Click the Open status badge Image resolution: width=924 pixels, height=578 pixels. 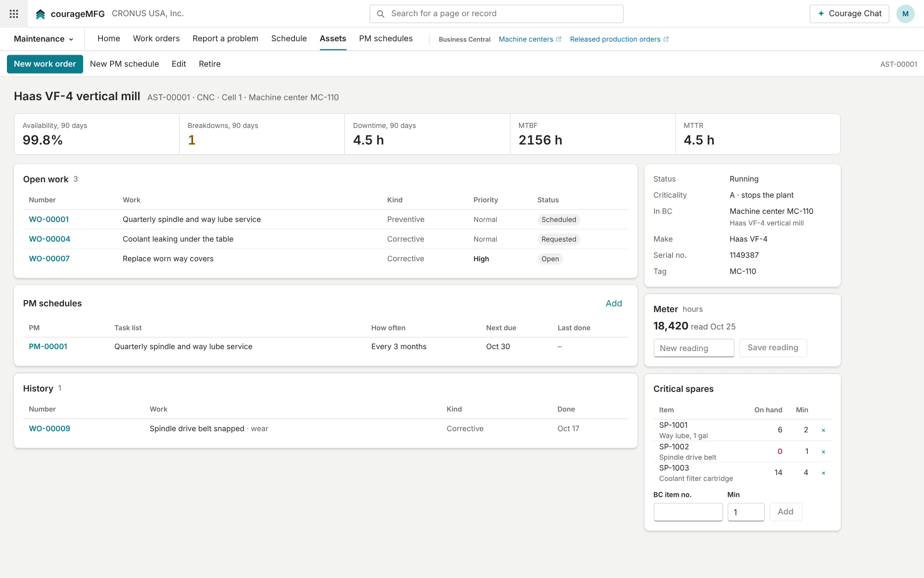click(550, 259)
